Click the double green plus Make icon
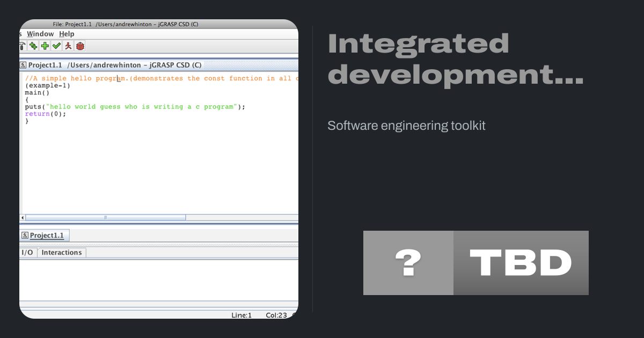Image resolution: width=644 pixels, height=338 pixels. pos(33,46)
